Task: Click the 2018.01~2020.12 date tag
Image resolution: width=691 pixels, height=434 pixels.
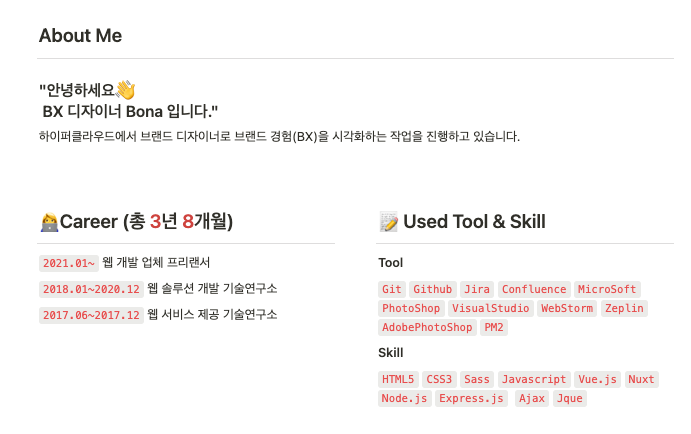Action: tap(91, 289)
